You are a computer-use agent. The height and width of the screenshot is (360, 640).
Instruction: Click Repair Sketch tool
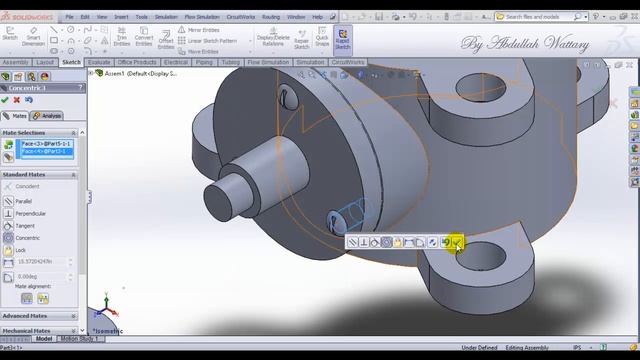[301, 39]
